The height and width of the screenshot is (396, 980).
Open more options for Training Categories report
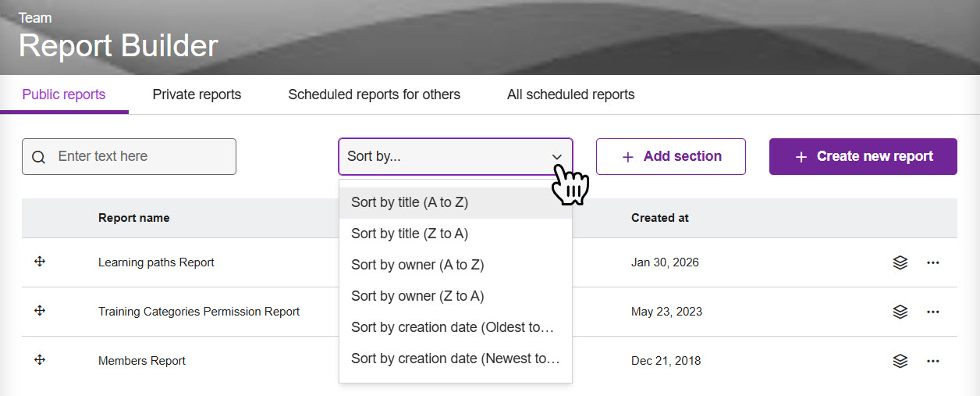click(x=932, y=312)
